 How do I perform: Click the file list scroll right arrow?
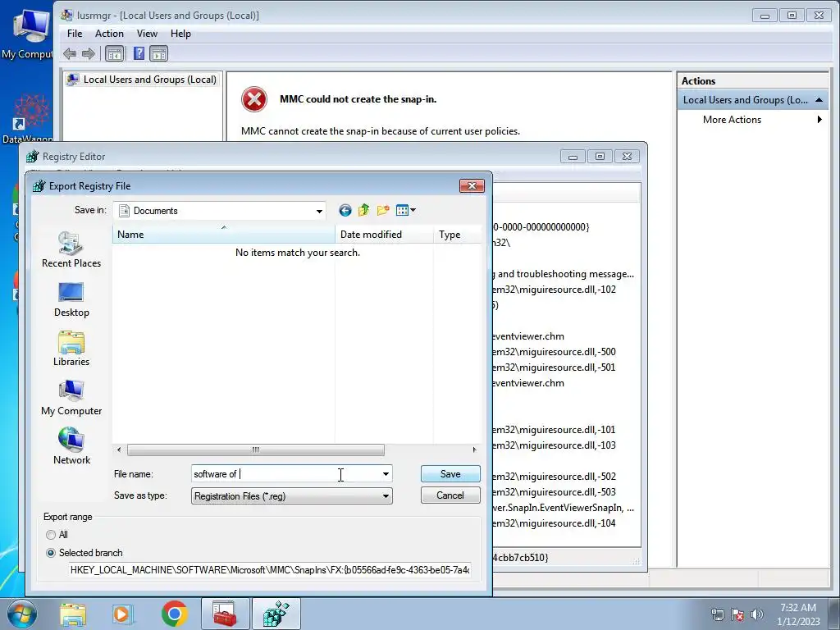tap(474, 450)
